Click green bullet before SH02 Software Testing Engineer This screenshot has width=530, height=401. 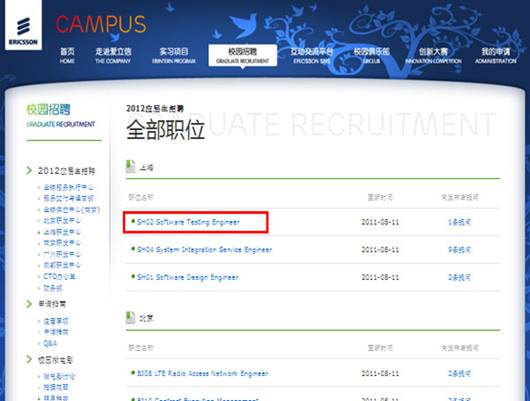pos(133,221)
